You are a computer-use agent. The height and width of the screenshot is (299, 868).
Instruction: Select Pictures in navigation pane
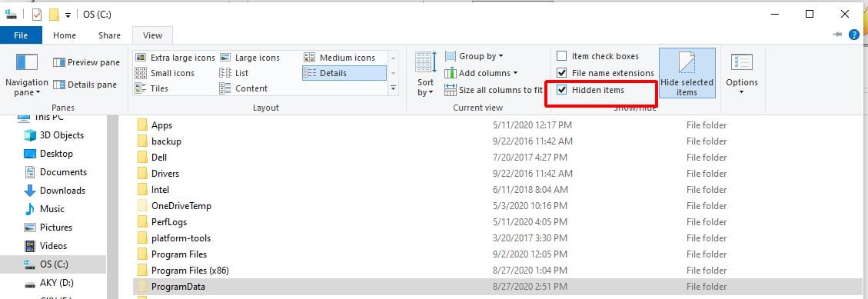(x=48, y=228)
